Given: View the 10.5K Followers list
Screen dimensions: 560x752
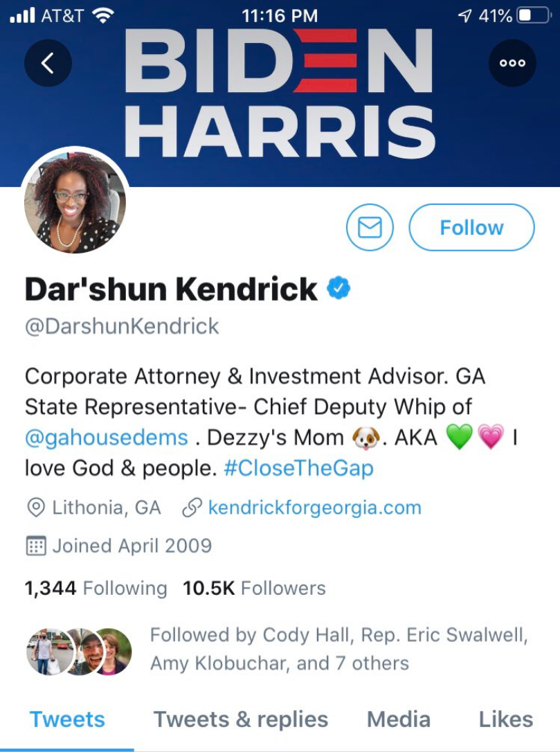Looking at the screenshot, I should coord(254,588).
